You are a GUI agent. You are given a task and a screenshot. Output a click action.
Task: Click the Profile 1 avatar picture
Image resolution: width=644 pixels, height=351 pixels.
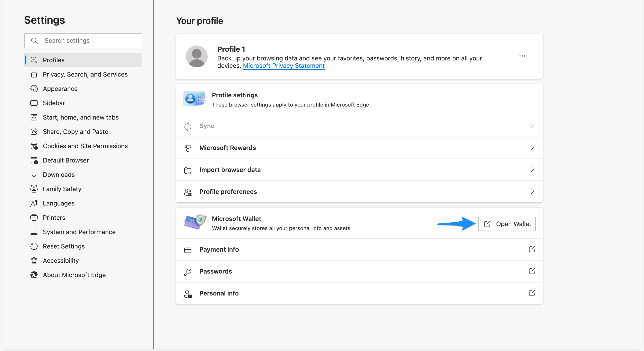click(197, 57)
